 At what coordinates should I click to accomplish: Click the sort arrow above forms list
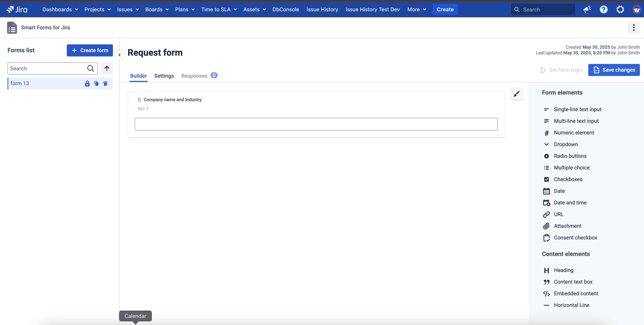[x=107, y=68]
